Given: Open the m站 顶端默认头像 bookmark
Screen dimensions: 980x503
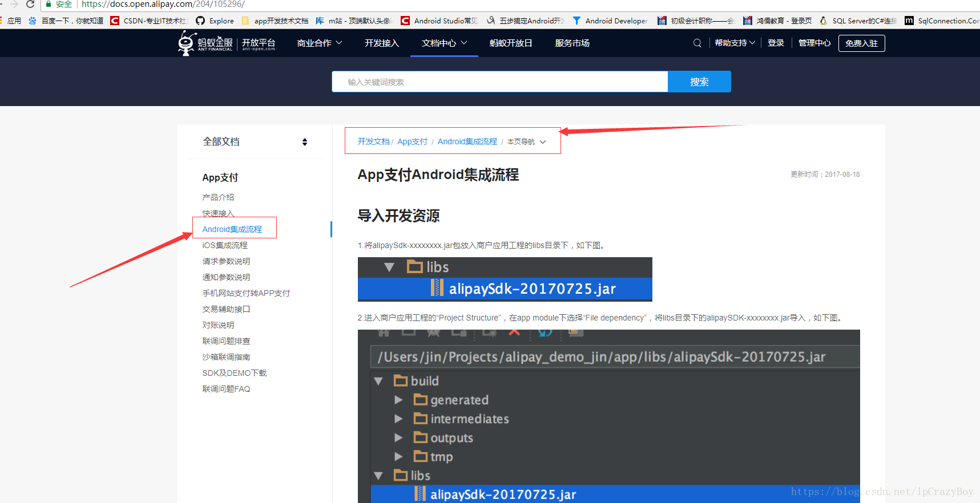Looking at the screenshot, I should [353, 21].
